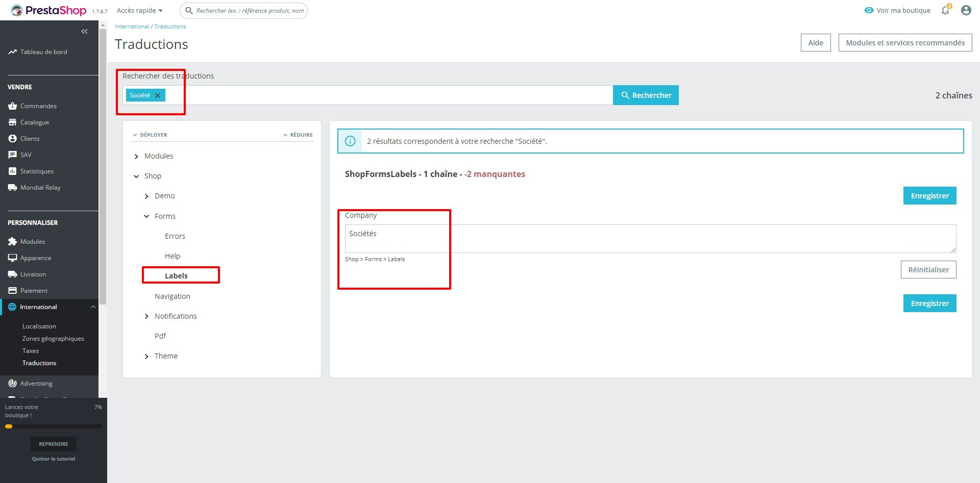
Task: Click Quitter le tutoriel link
Action: pyautogui.click(x=54, y=459)
